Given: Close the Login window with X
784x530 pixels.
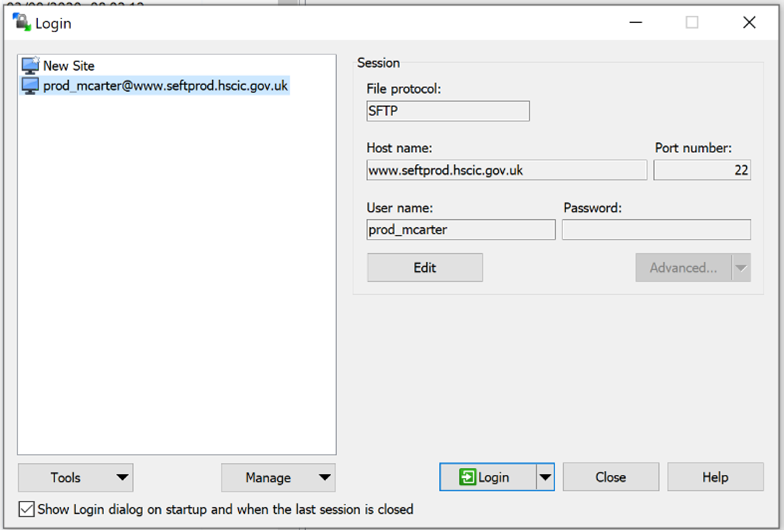Looking at the screenshot, I should 749,22.
